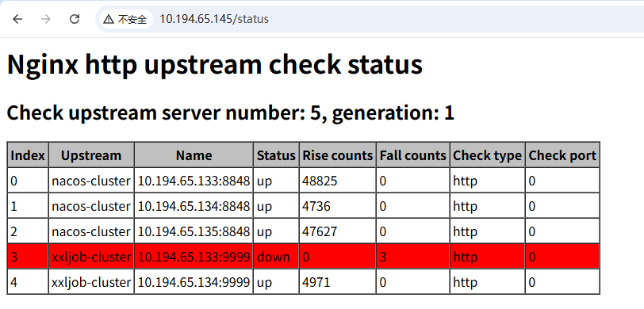The height and width of the screenshot is (309, 644).
Task: Go back using the browser back arrow
Action: (x=17, y=19)
